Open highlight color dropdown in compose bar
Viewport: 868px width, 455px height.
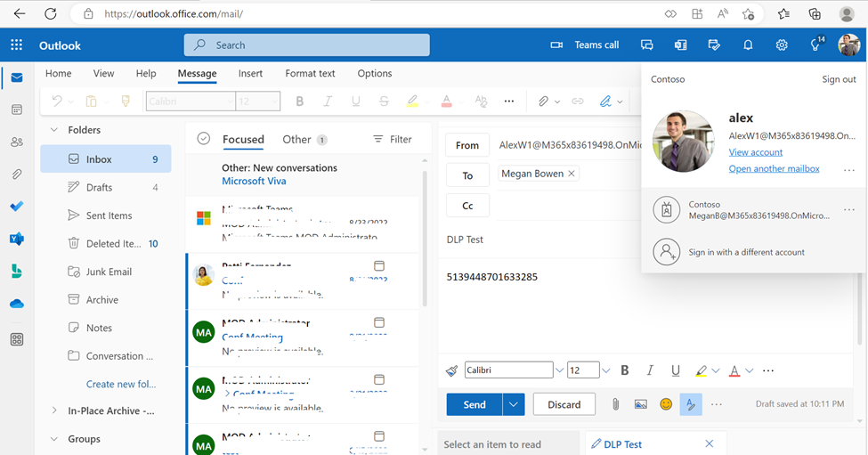715,370
